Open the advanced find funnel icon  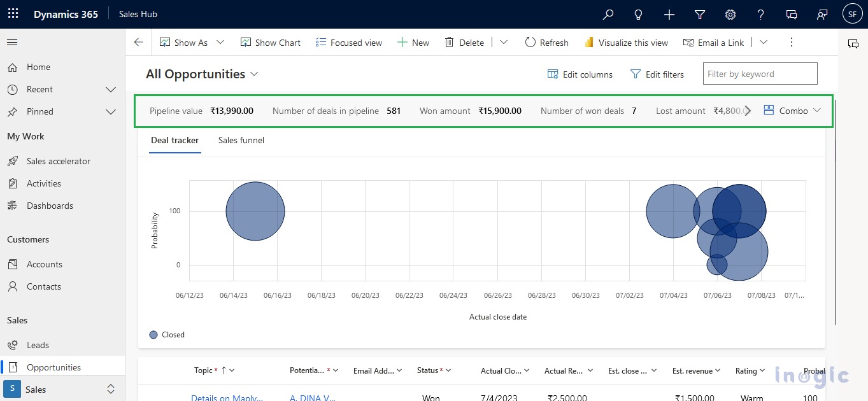coord(700,15)
